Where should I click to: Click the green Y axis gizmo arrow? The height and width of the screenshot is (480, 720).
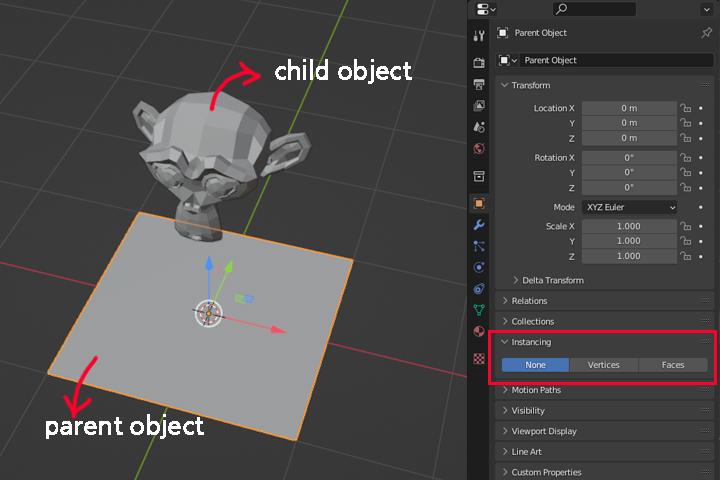tap(229, 266)
